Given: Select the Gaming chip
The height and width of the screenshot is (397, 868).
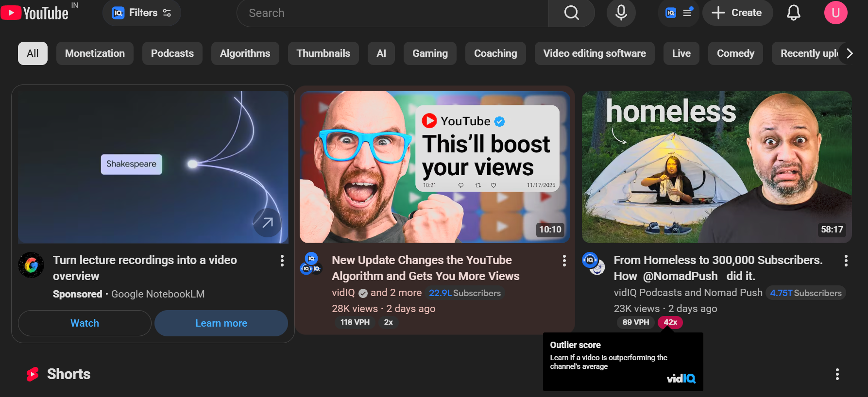Looking at the screenshot, I should point(430,53).
